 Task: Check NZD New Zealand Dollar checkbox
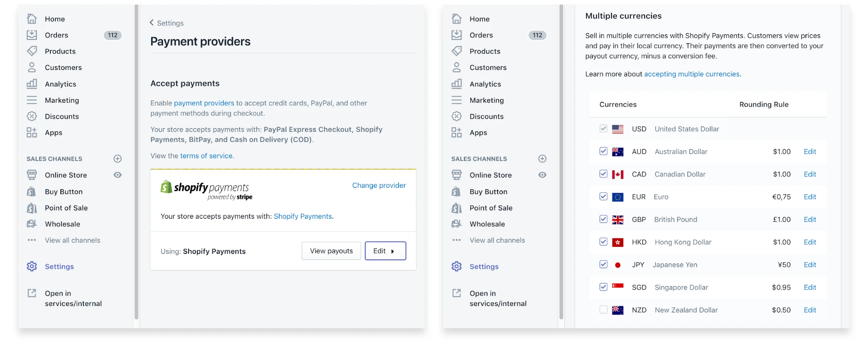pyautogui.click(x=603, y=309)
